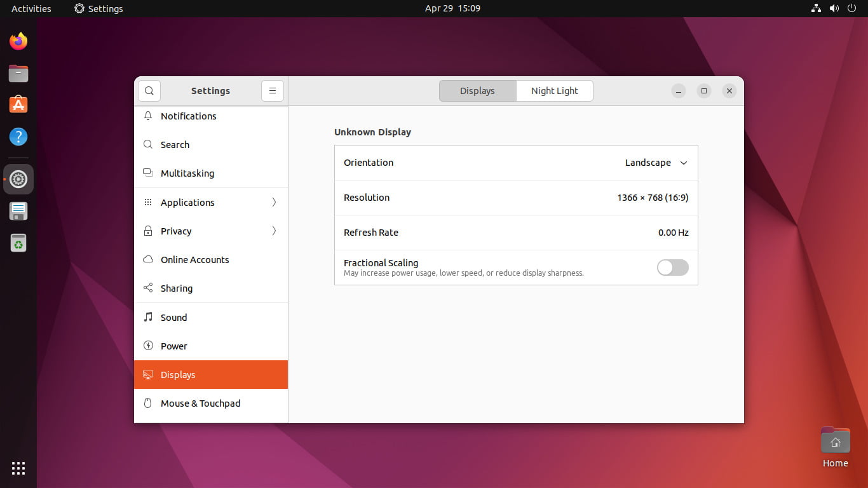Viewport: 868px width, 488px height.
Task: Click the magnifying glass search icon
Action: tap(149, 91)
